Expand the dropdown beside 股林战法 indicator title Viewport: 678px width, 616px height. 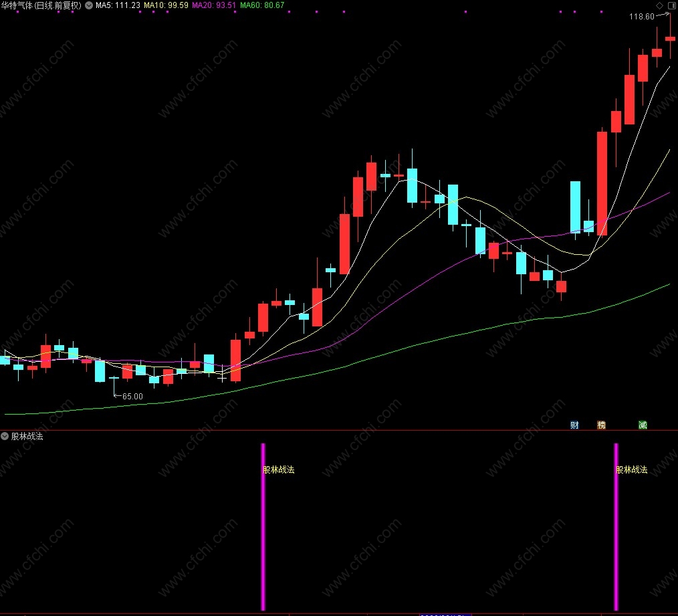click(x=5, y=436)
